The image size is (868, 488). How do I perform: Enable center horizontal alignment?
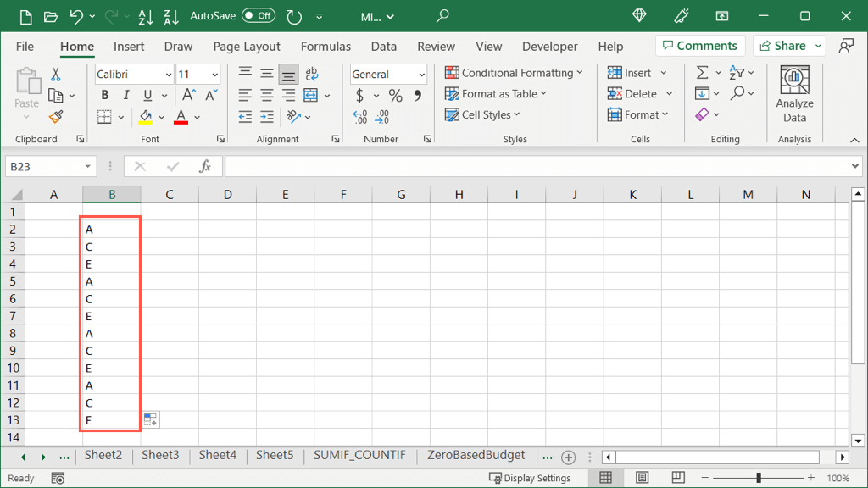267,95
